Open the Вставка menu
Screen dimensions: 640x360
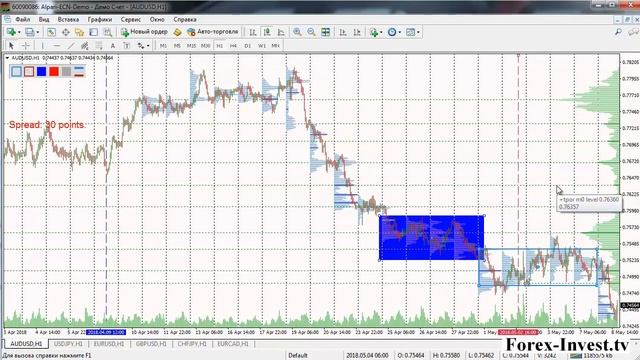(68, 19)
